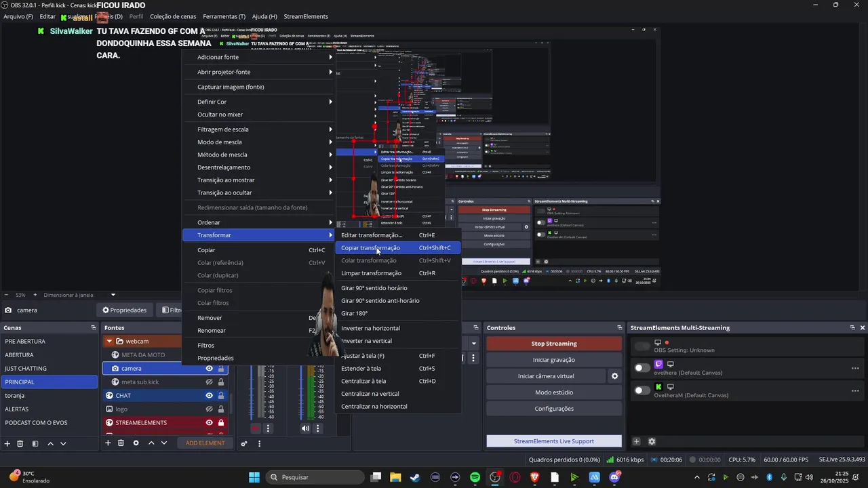This screenshot has width=868, height=488.
Task: Collapse the webcam group in Fontes
Action: [109, 341]
